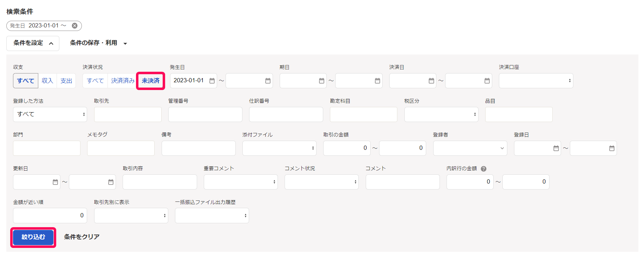Open the 取引先別に表示 dropdown

131,216
